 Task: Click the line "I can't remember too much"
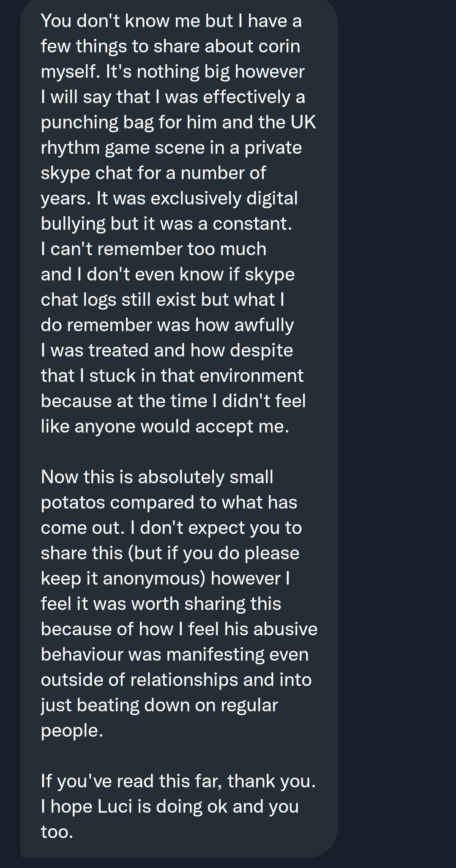(x=153, y=249)
